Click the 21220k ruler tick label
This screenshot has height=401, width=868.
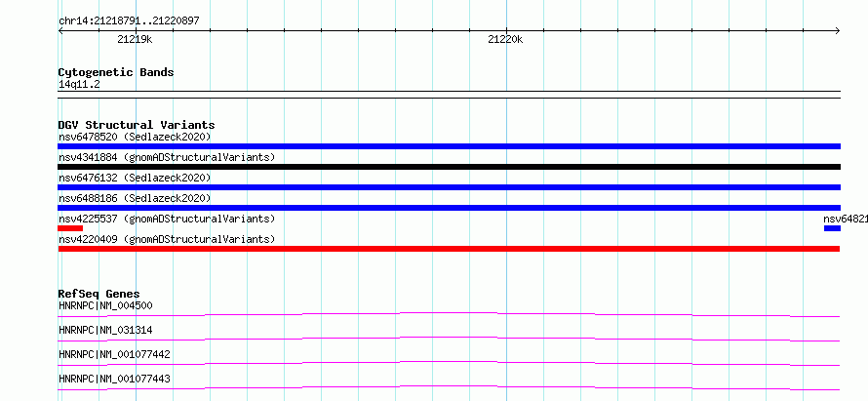(x=505, y=39)
